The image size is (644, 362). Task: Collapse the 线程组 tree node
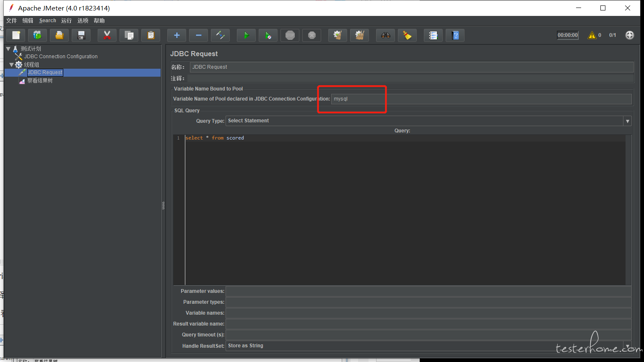(11, 65)
